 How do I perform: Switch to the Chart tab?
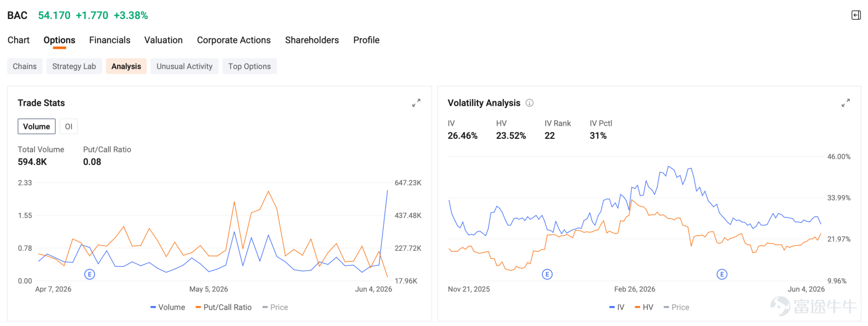pyautogui.click(x=18, y=40)
